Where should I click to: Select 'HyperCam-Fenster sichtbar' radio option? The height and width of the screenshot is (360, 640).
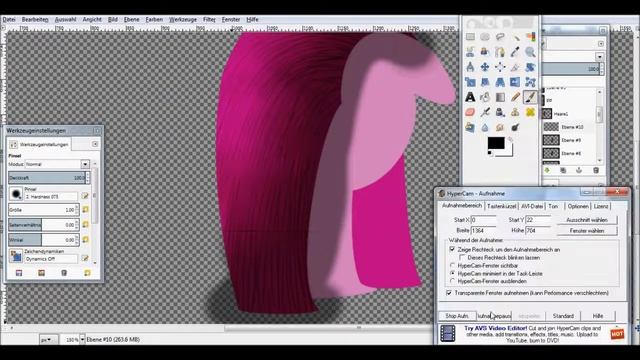click(x=452, y=266)
